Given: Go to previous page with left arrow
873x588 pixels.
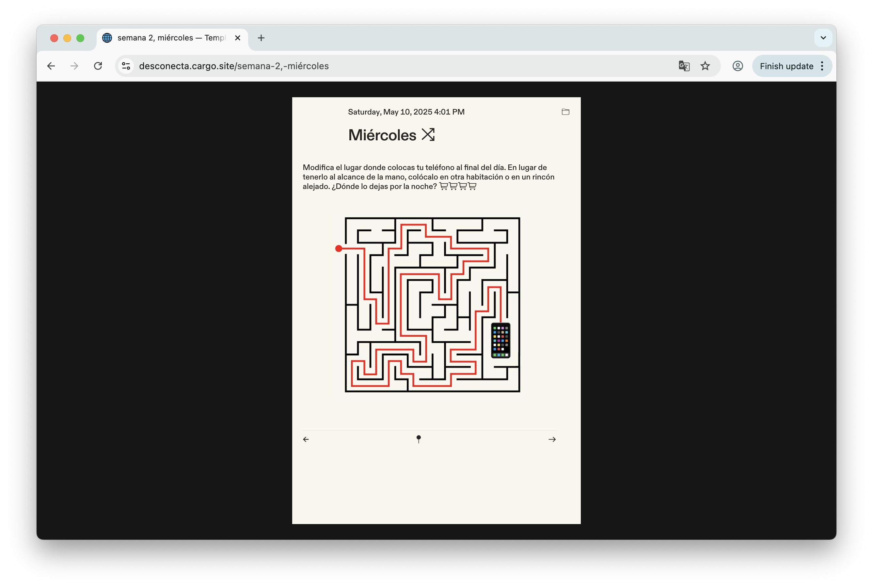Looking at the screenshot, I should pos(306,439).
